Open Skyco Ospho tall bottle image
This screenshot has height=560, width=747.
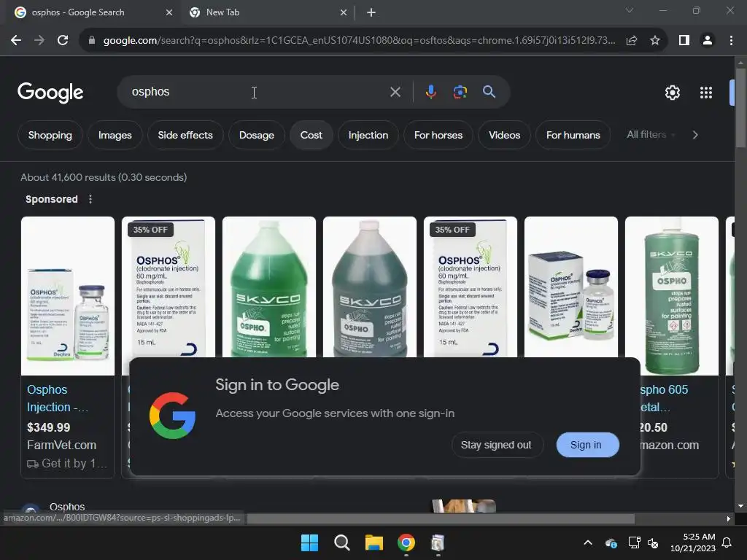[x=672, y=296]
